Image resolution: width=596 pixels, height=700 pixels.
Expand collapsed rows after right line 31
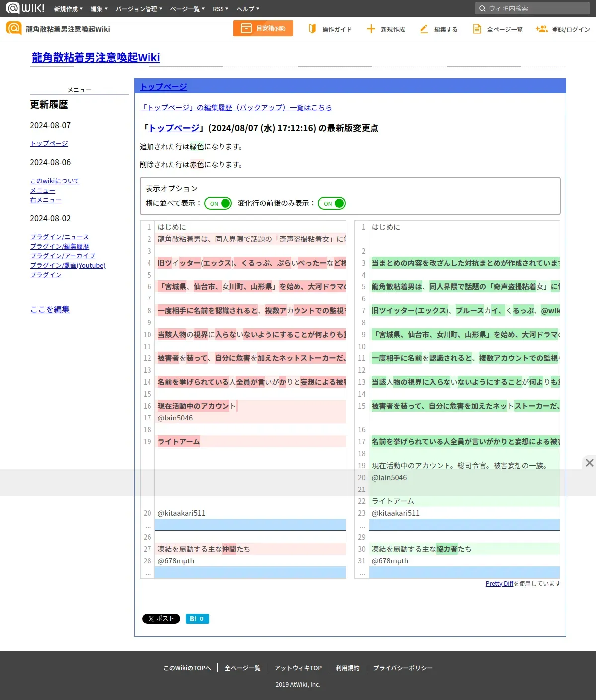[x=464, y=572]
